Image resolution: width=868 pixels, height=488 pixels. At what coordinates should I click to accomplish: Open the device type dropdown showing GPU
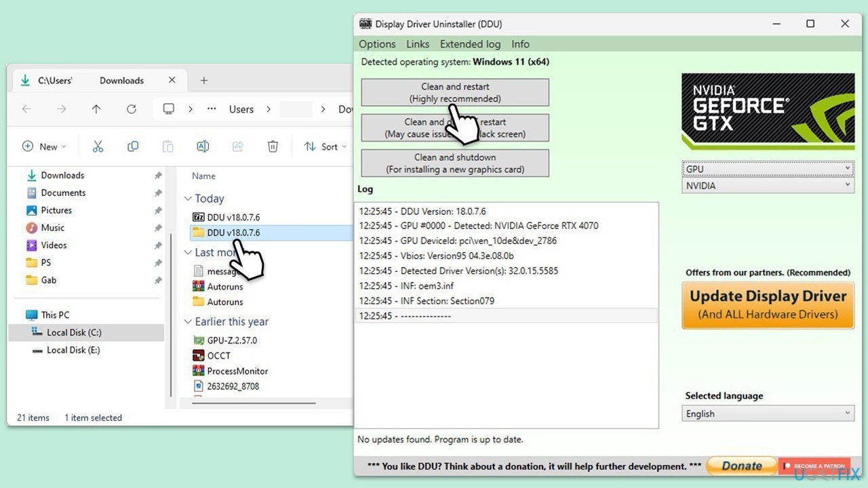(x=767, y=169)
